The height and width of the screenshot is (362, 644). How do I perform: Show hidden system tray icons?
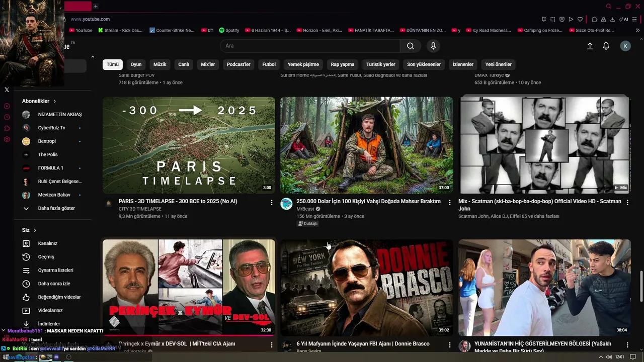(x=600, y=357)
